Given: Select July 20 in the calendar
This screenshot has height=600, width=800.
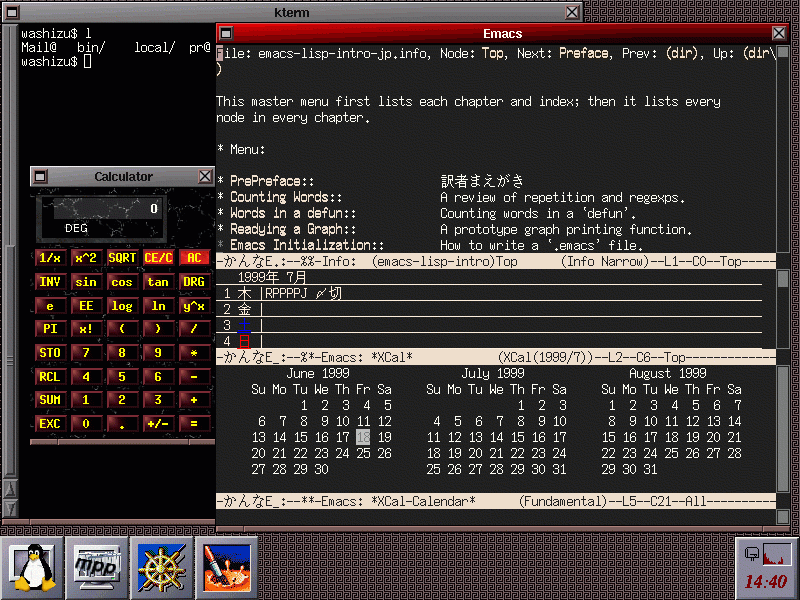Looking at the screenshot, I should coord(476,453).
